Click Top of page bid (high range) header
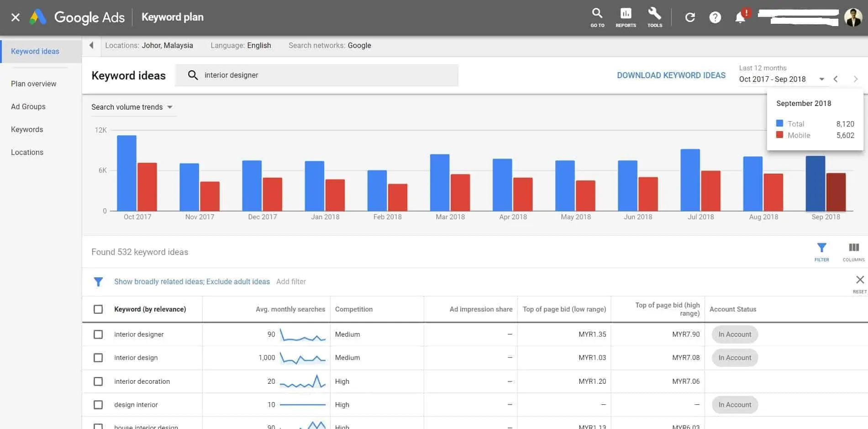This screenshot has width=868, height=429. [667, 309]
